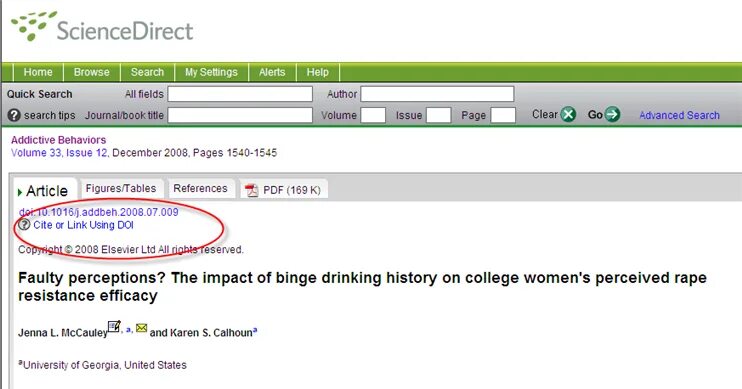Viewport: 742px width, 389px height.
Task: Switch to the Article tab
Action: click(x=44, y=191)
